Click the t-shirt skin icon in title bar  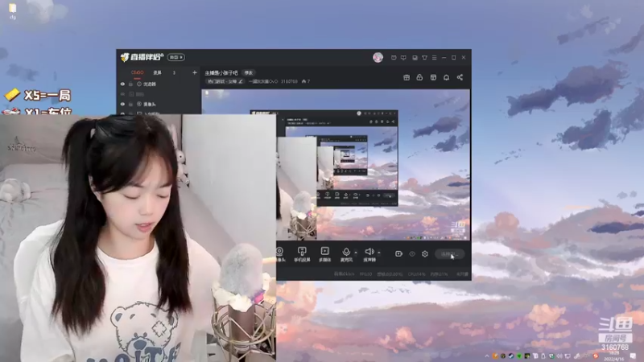click(424, 57)
